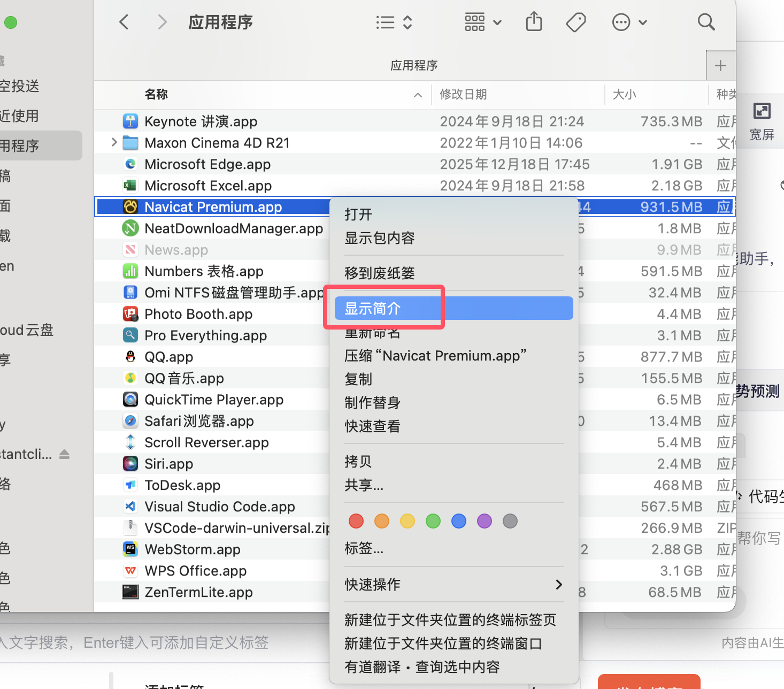This screenshot has height=689, width=784.
Task: Choose 快速查看 in the context menu
Action: 454,426
